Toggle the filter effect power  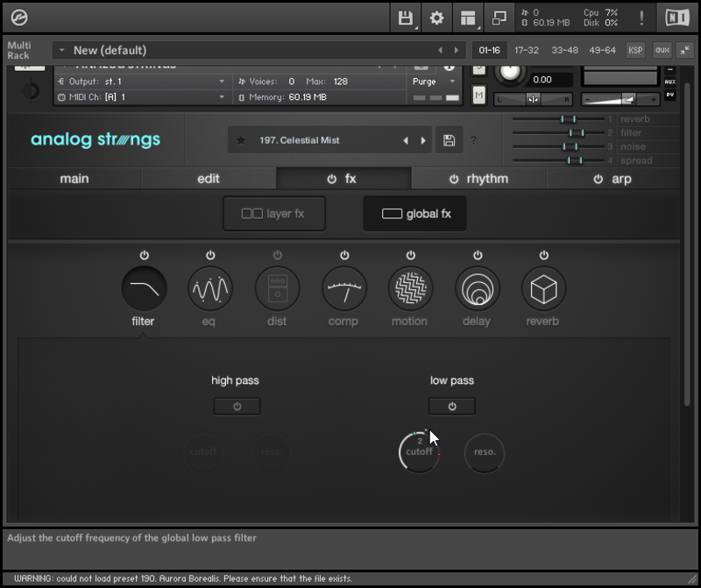pos(144,255)
